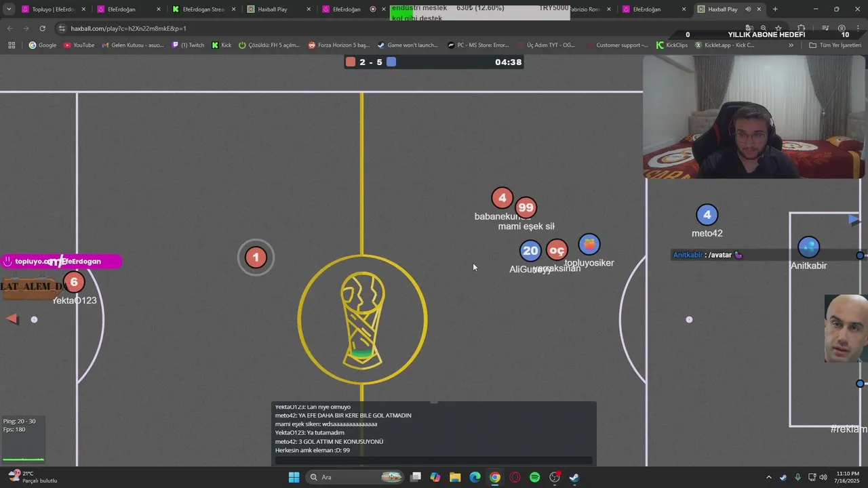The image size is (868, 488).
Task: Click the streamer webcam overlay
Action: point(754,117)
